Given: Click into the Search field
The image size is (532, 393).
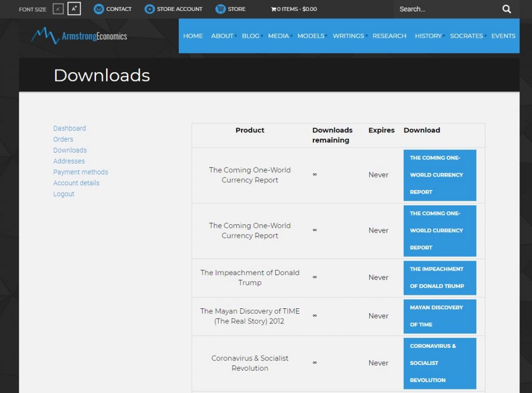Looking at the screenshot, I should tap(448, 9).
